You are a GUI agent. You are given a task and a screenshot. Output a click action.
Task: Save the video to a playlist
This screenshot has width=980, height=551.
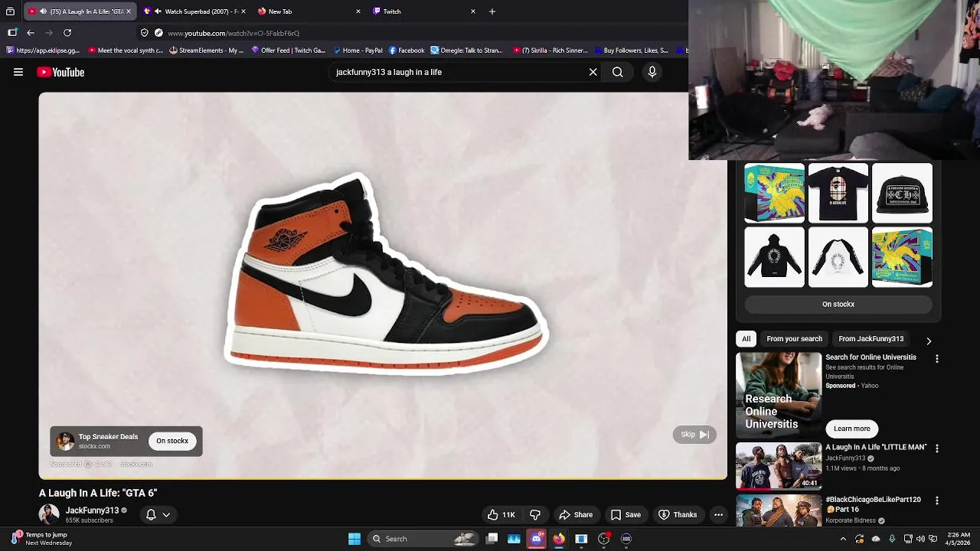click(x=626, y=515)
